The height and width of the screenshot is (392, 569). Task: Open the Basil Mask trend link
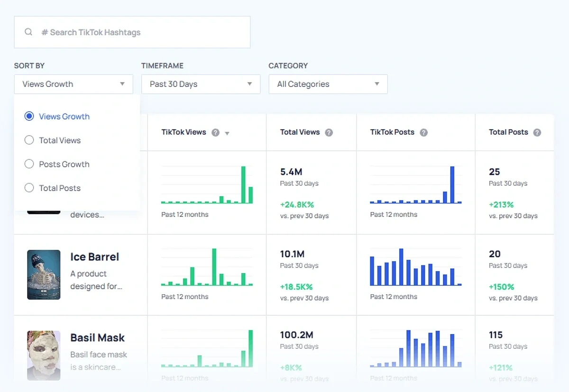[97, 338]
